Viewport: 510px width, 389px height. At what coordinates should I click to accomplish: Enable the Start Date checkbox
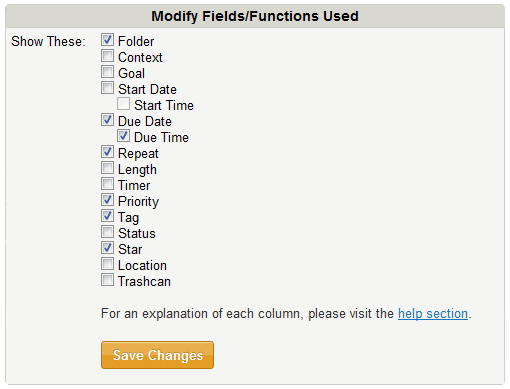click(107, 88)
